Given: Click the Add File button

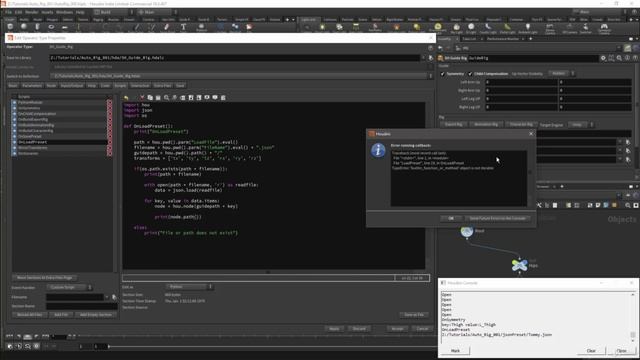Looking at the screenshot, I should click(61, 315).
